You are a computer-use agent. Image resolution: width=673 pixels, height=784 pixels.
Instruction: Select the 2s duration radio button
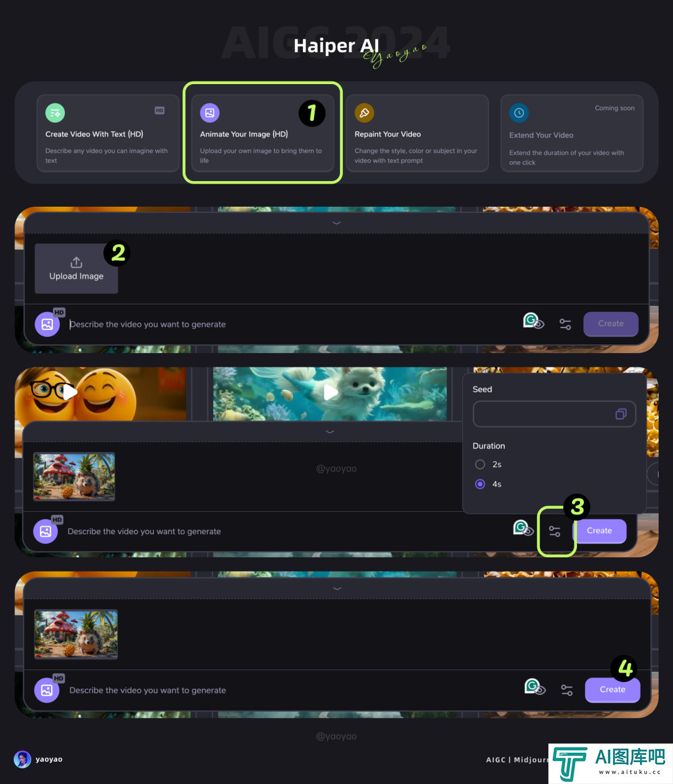(480, 465)
